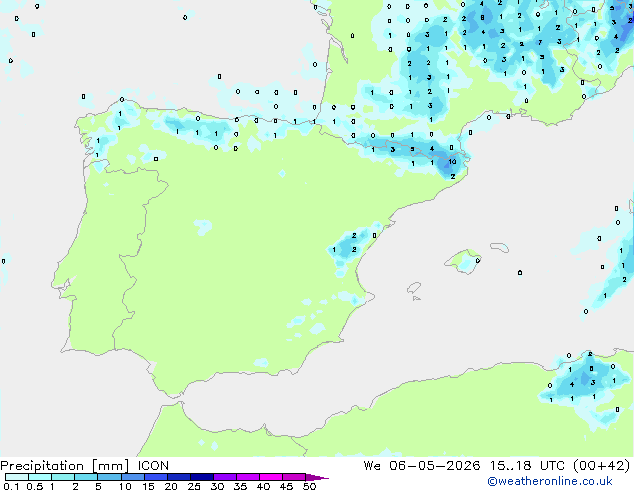Click the '25' legend scale label
The width and height of the screenshot is (634, 490).
pos(194,486)
